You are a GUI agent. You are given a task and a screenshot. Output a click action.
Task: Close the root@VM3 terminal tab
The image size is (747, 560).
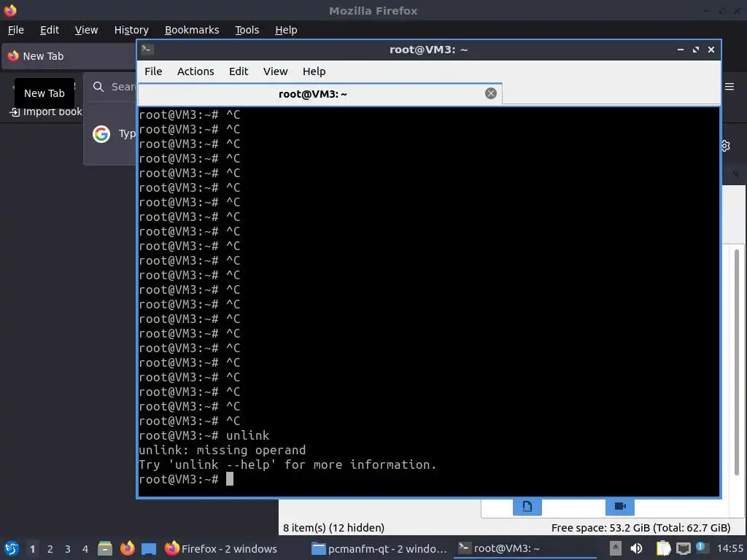491,93
